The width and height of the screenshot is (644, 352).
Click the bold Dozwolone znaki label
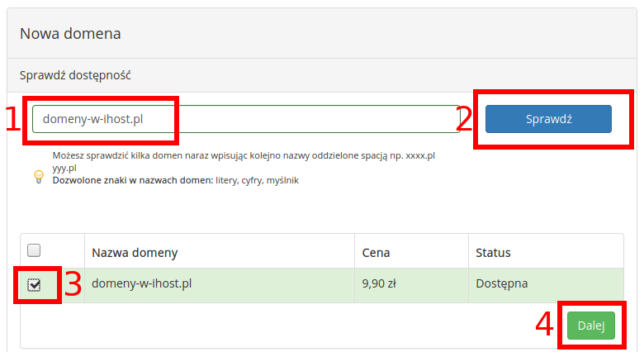click(133, 180)
